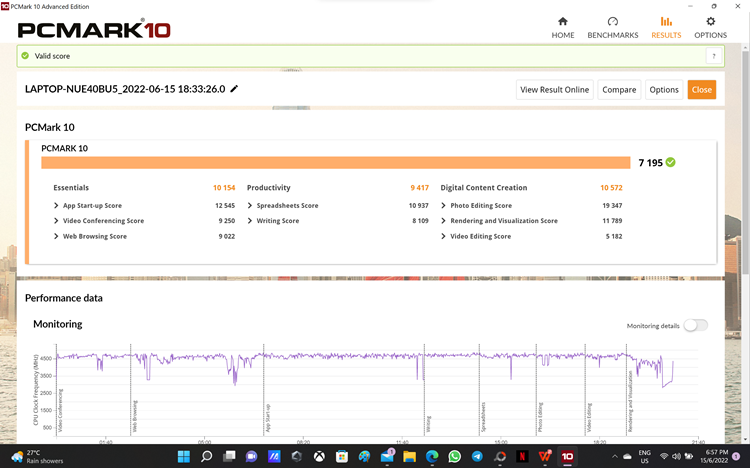Viewport: 750px width, 468px height.
Task: Click the Rendering and Visualization chart marker
Action: [x=630, y=401]
